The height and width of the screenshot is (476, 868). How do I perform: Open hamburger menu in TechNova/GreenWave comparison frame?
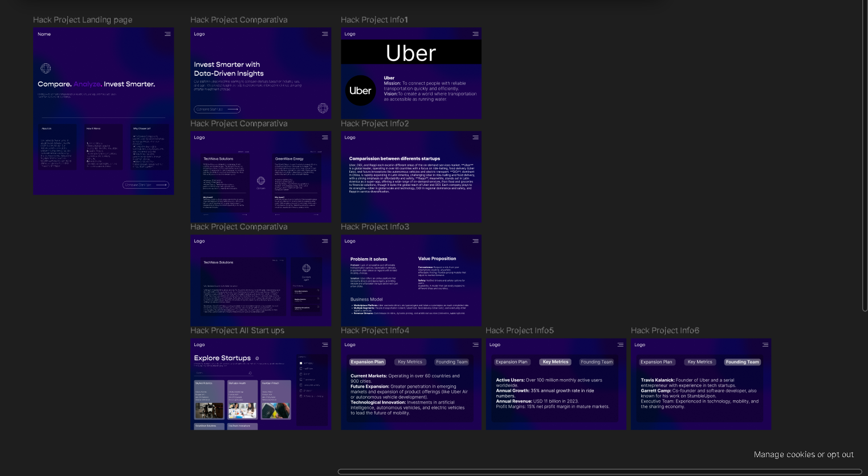[325, 137]
